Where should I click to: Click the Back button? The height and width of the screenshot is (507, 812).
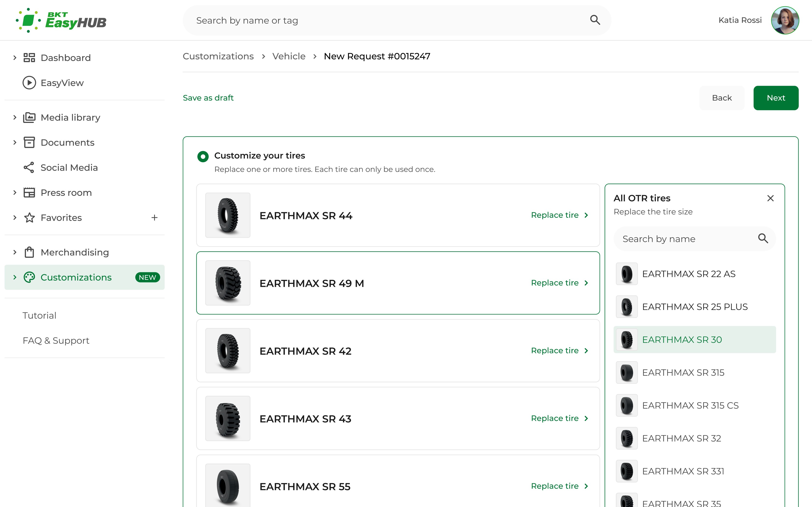pos(722,98)
